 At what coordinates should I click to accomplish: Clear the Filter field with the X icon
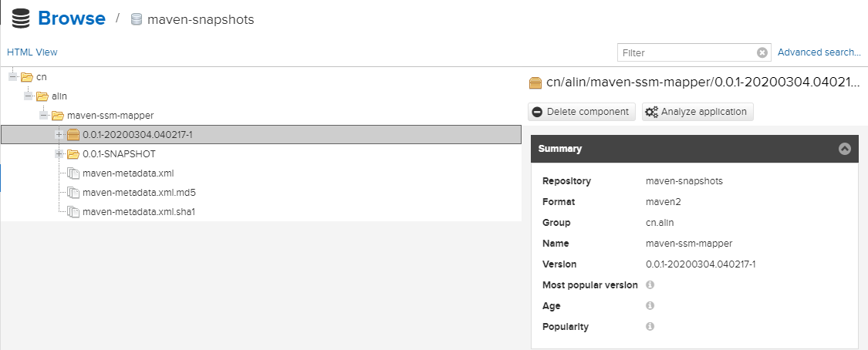click(762, 52)
